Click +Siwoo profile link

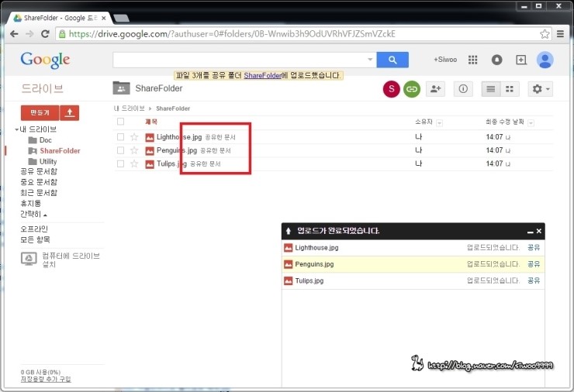click(x=445, y=60)
